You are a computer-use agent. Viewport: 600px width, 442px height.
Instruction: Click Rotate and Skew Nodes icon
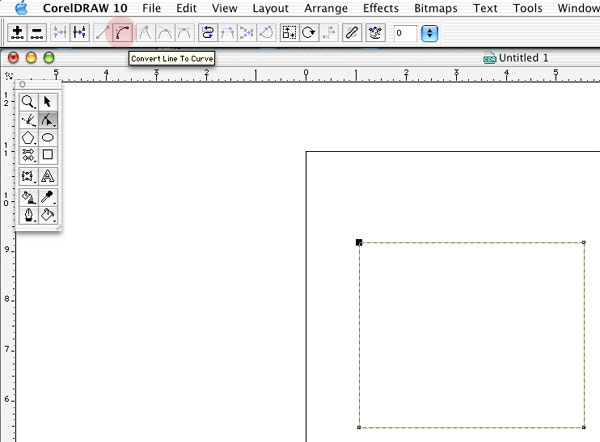point(309,33)
